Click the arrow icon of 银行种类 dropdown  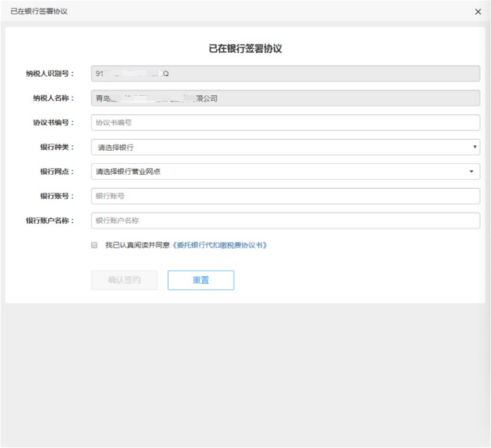(474, 147)
